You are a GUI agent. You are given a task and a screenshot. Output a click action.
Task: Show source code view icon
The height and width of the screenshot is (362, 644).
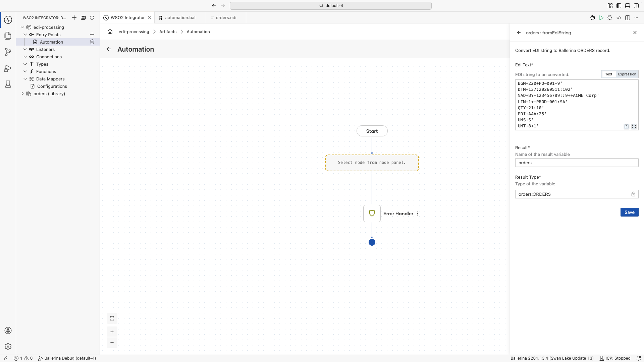click(x=619, y=18)
